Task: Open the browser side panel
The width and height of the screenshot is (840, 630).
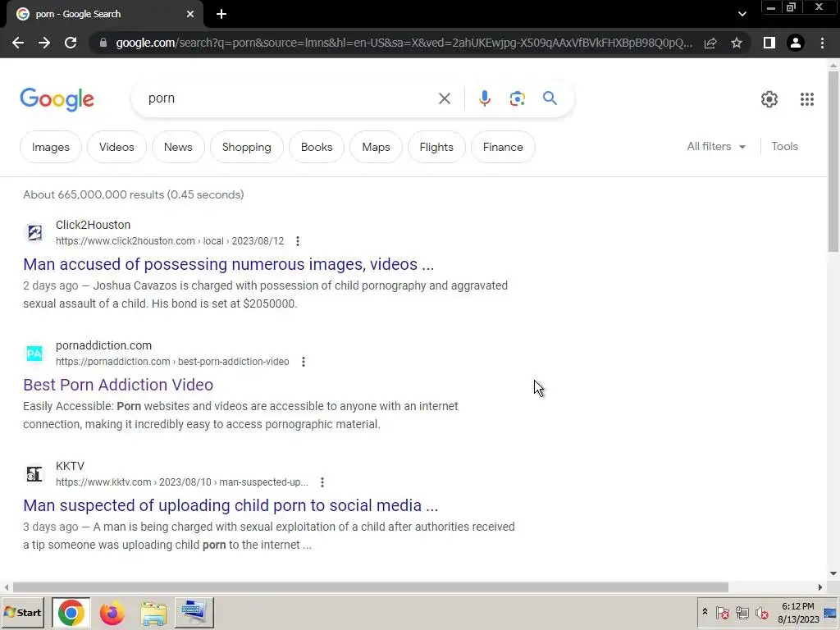Action: pos(769,43)
